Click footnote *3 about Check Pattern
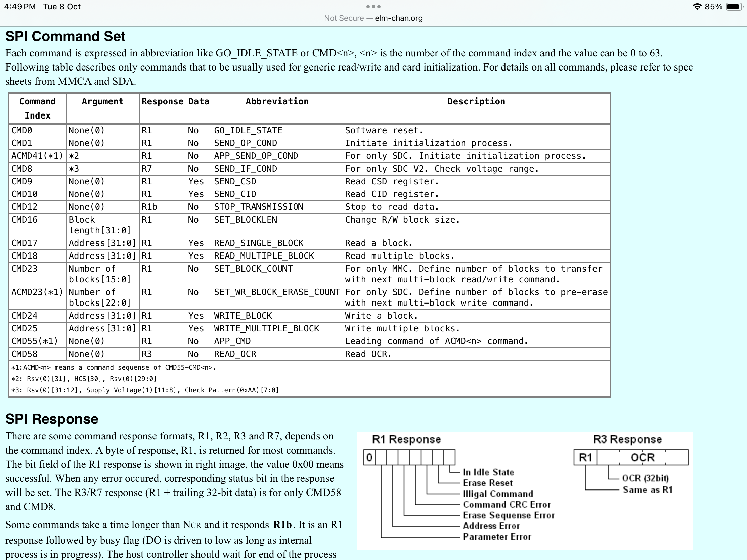The image size is (747, 560). [145, 390]
